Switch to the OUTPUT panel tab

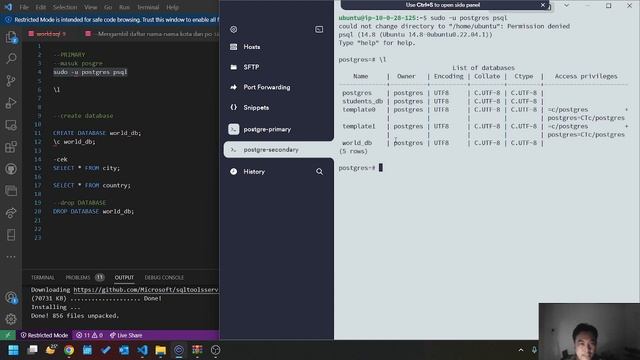coord(124,278)
